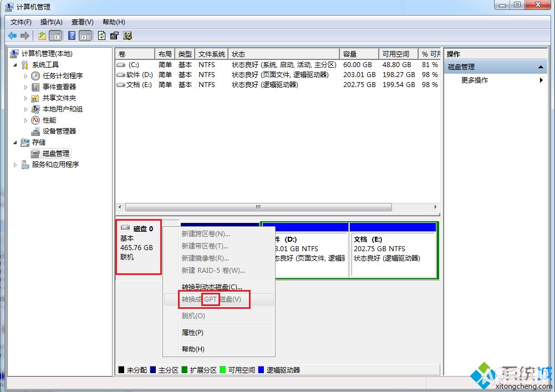Click the blue Help question mark icon
555x392 pixels.
tap(72, 35)
